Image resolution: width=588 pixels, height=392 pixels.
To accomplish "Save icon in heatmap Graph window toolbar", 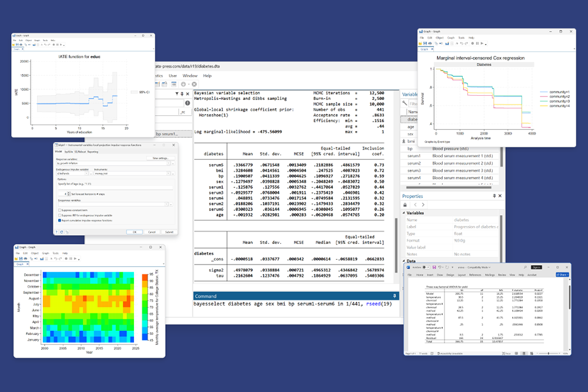I will coord(21,259).
